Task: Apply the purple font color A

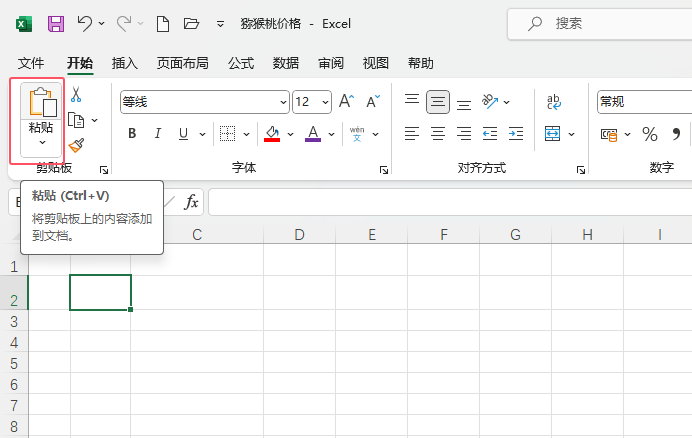Action: [x=313, y=133]
